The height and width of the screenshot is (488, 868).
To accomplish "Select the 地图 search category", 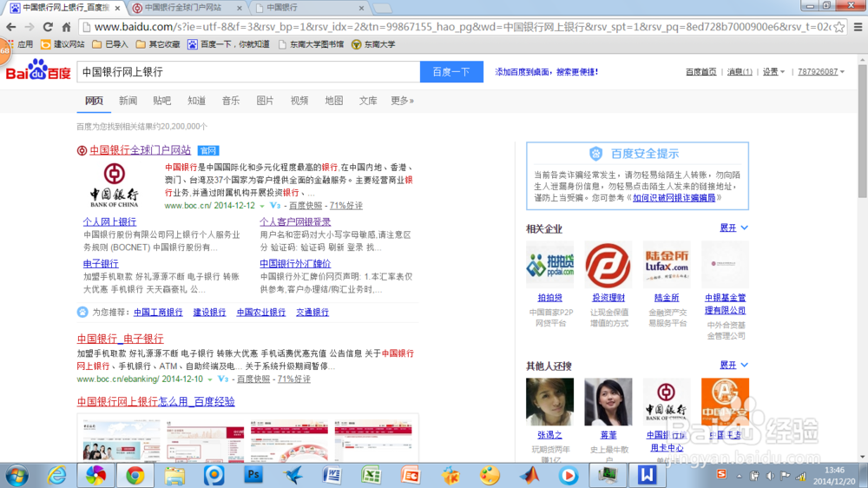I will pos(334,101).
